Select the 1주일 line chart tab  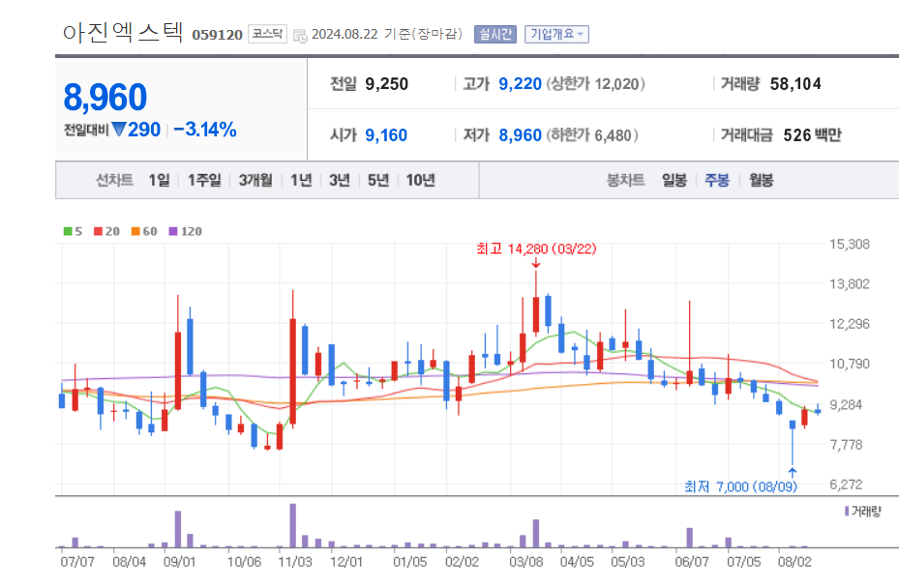(x=205, y=181)
